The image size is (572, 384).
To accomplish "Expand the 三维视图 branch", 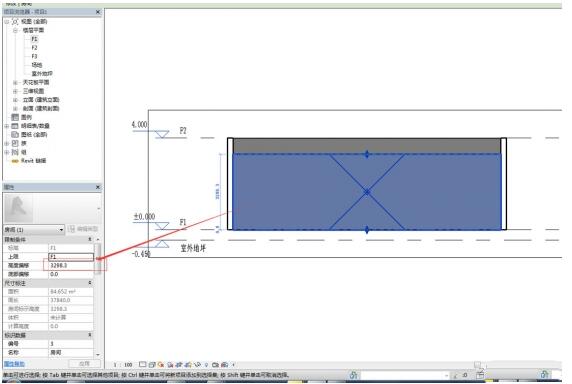I will (x=15, y=91).
